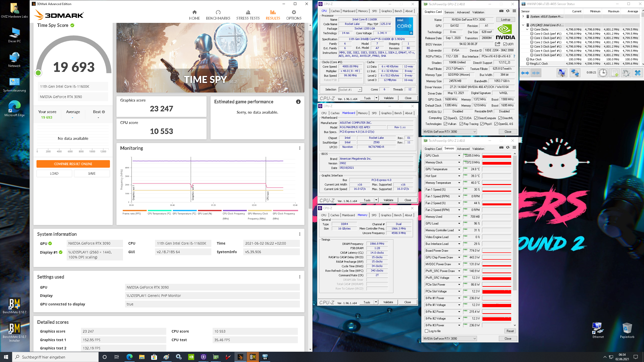Select BenchMate 0.10.7 desktop shortcut
The height and width of the screenshot is (362, 644).
pyautogui.click(x=14, y=306)
